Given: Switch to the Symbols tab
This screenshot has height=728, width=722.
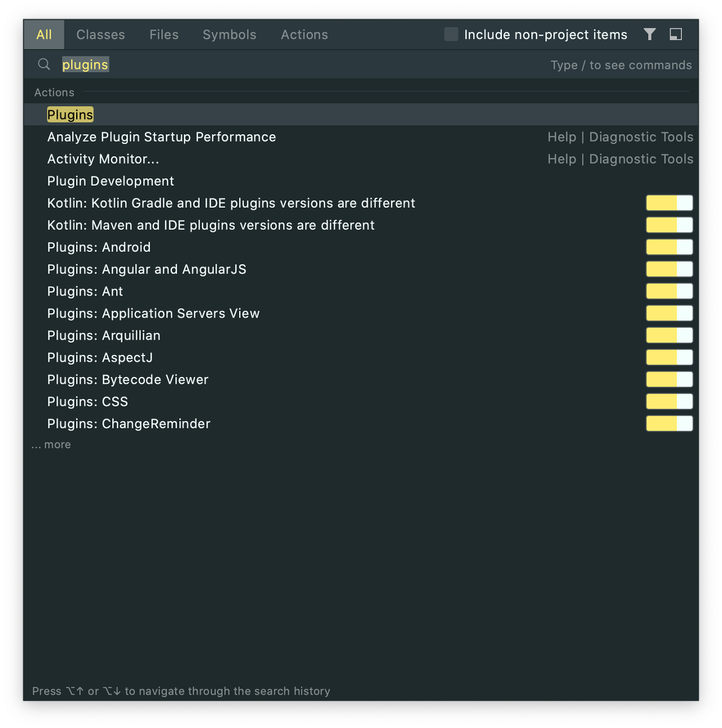Looking at the screenshot, I should coord(230,34).
